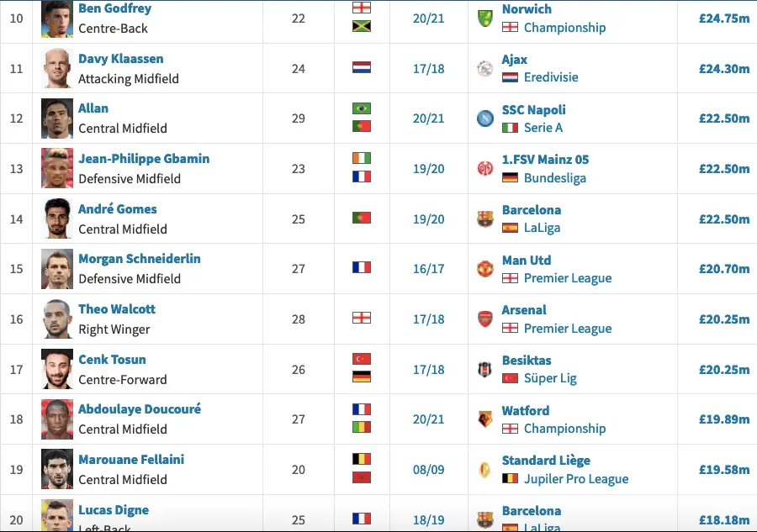This screenshot has height=532, width=757.
Task: Click André Gomes' £22.50m transfer fee
Action: click(x=723, y=219)
